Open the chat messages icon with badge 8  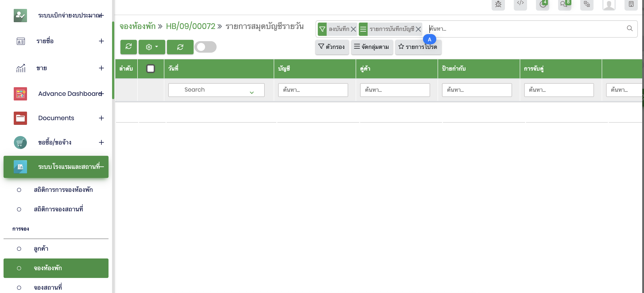tap(564, 4)
